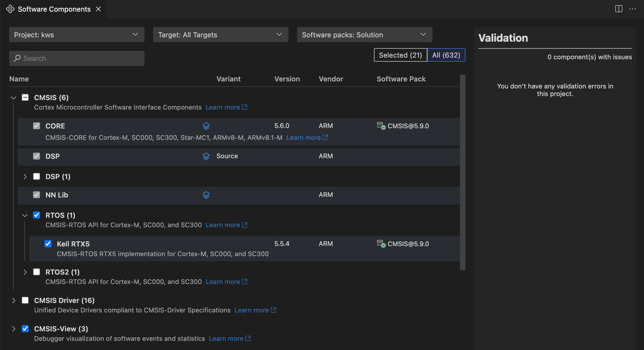Close the Software Components tab
The width and height of the screenshot is (644, 350).
coord(98,9)
